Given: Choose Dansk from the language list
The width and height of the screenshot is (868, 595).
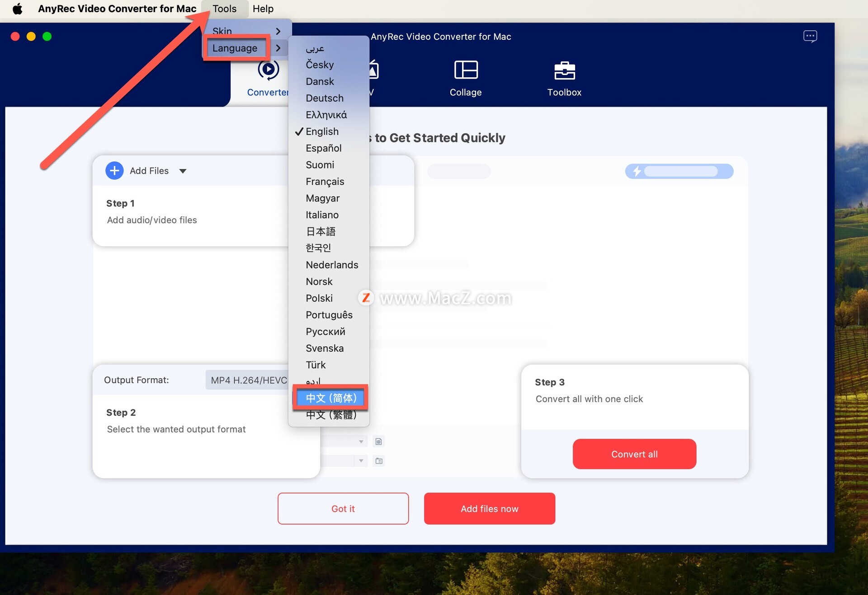Looking at the screenshot, I should [329, 81].
